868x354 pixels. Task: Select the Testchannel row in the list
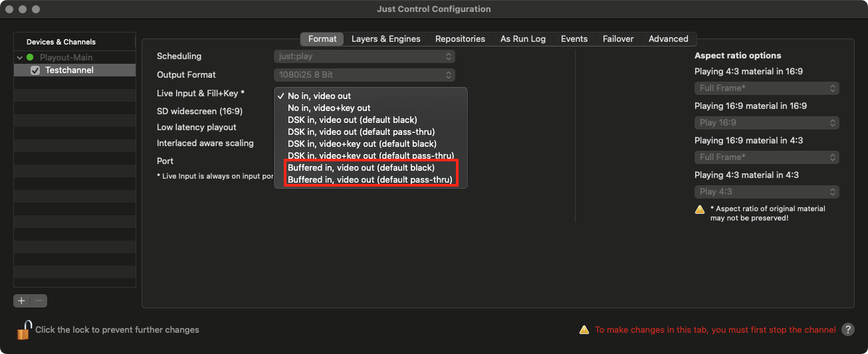click(74, 70)
